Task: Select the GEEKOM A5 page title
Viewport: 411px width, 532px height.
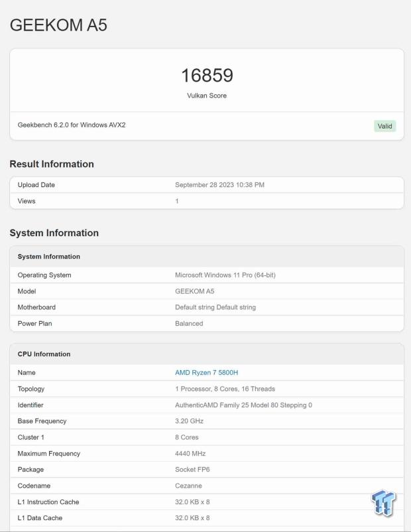Action: point(58,25)
